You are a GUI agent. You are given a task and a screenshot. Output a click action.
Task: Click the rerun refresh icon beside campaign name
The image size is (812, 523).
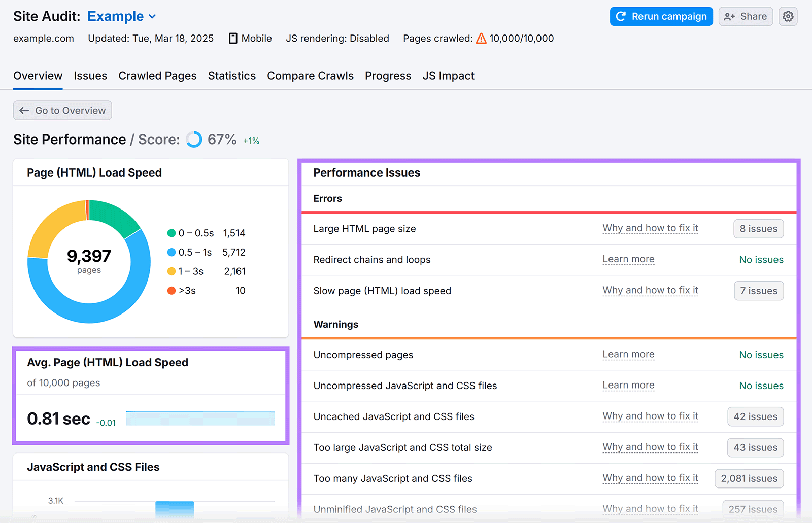(x=621, y=16)
